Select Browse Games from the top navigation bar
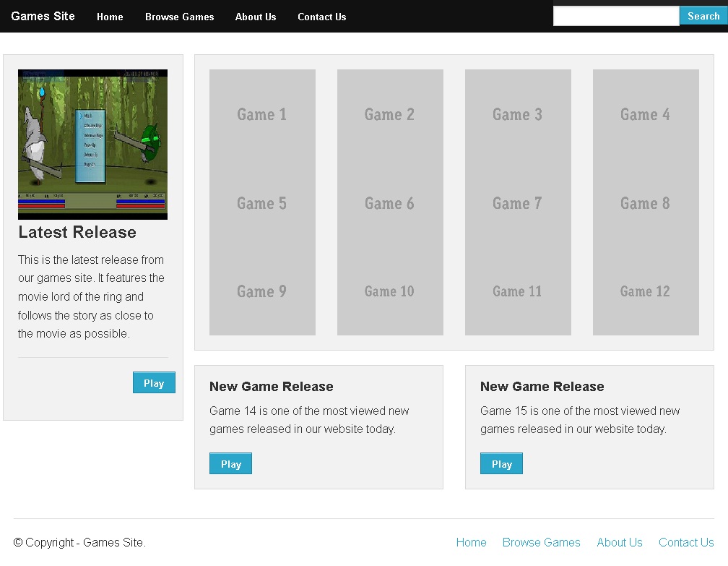Viewport: 728px width, 566px height. pyautogui.click(x=179, y=16)
